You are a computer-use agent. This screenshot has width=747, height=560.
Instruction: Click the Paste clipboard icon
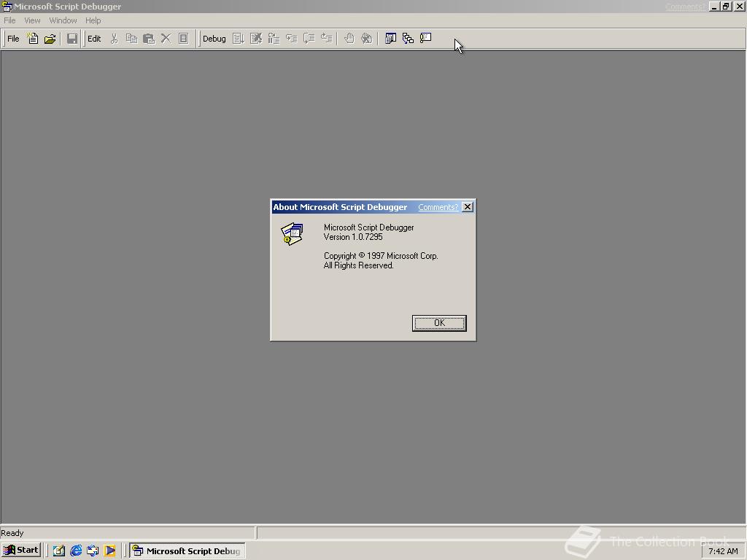149,39
